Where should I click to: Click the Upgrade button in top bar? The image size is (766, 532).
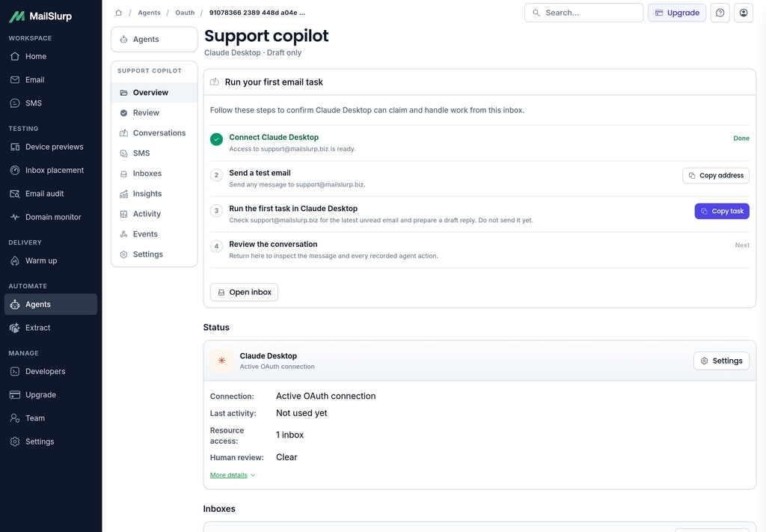(x=676, y=13)
